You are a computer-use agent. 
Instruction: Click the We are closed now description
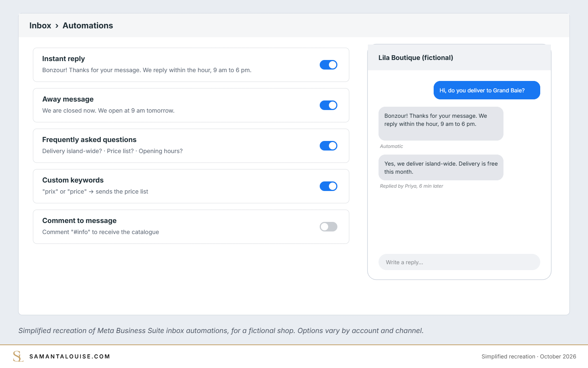[108, 111]
